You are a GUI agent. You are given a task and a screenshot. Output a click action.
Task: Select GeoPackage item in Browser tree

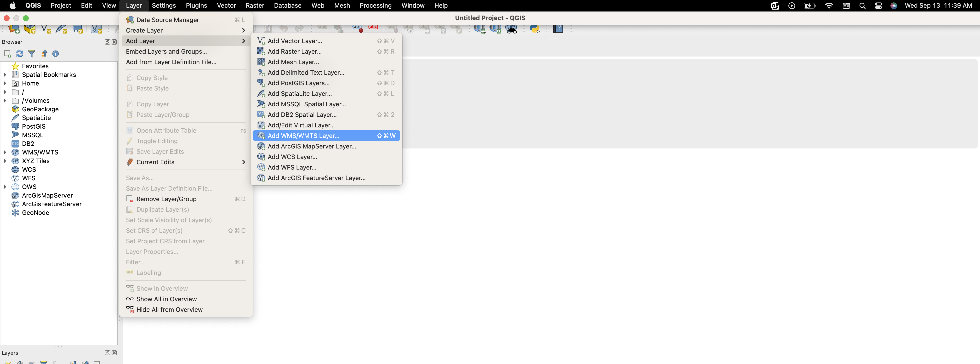click(40, 109)
